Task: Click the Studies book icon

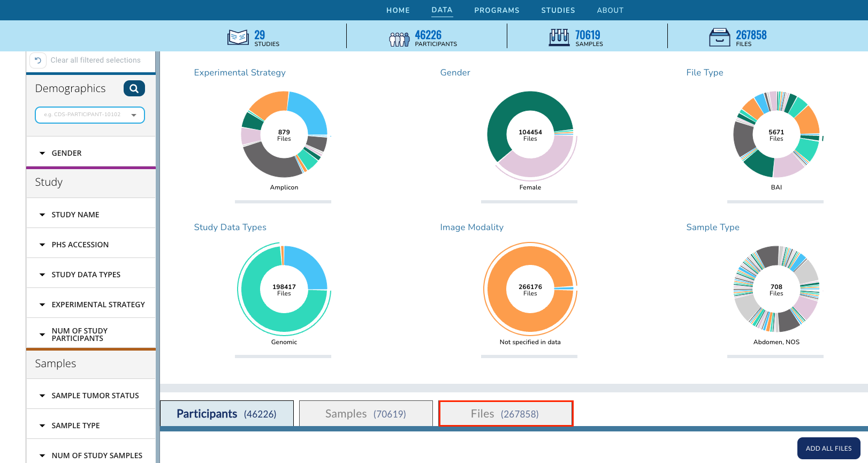Action: pyautogui.click(x=238, y=37)
